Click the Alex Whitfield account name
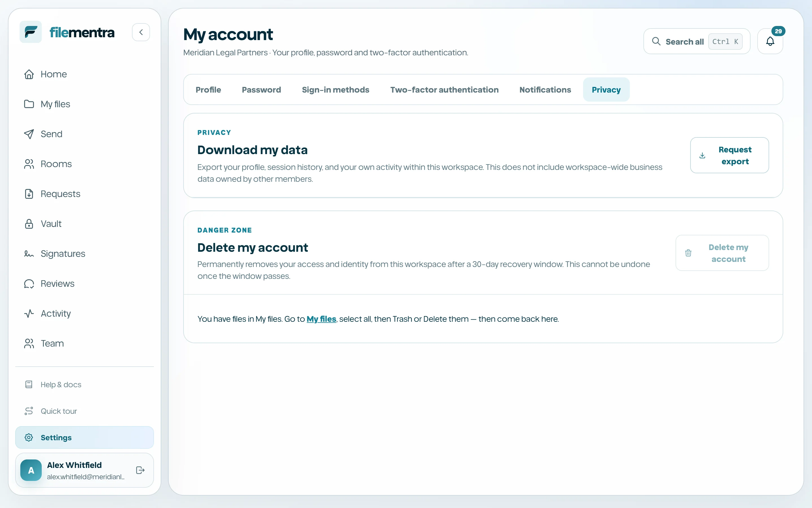Viewport: 812px width, 508px height. [74, 465]
